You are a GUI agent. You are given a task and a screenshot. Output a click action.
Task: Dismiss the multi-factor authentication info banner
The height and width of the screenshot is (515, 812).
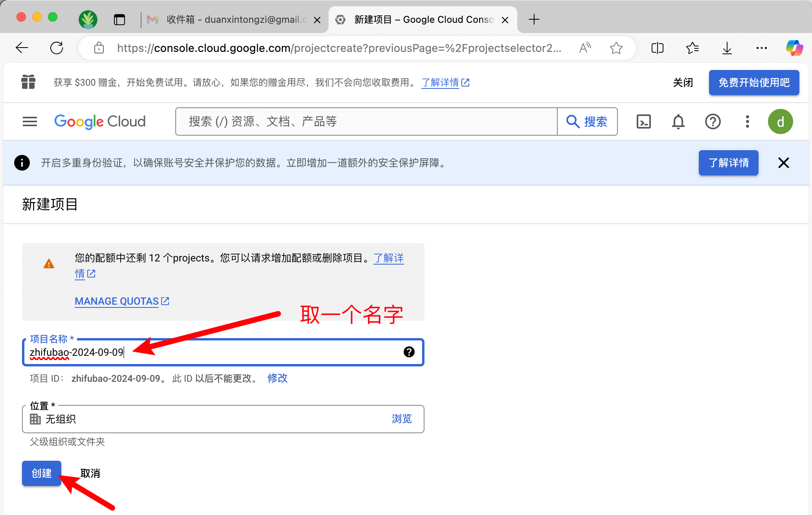point(783,163)
